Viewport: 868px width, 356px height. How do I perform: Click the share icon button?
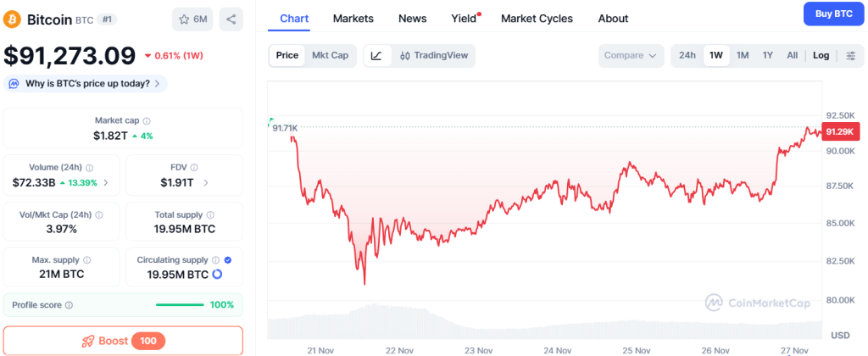tap(231, 19)
